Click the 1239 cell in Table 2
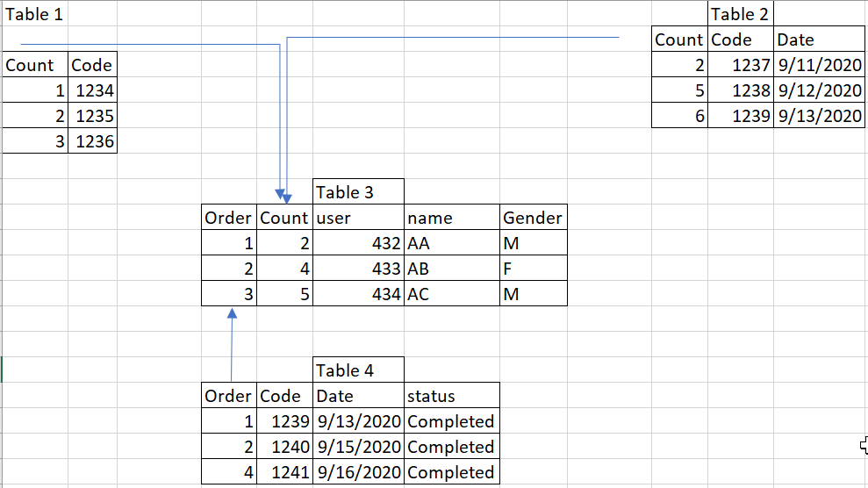 (x=740, y=116)
